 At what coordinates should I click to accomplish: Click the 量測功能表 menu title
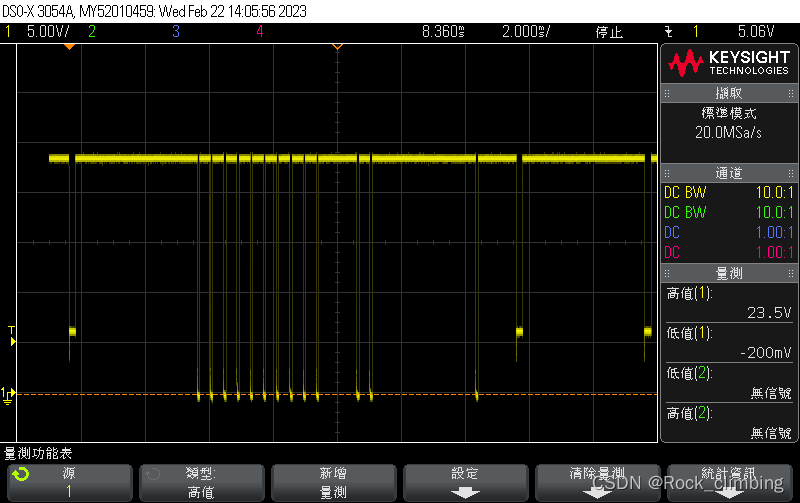coord(38,453)
